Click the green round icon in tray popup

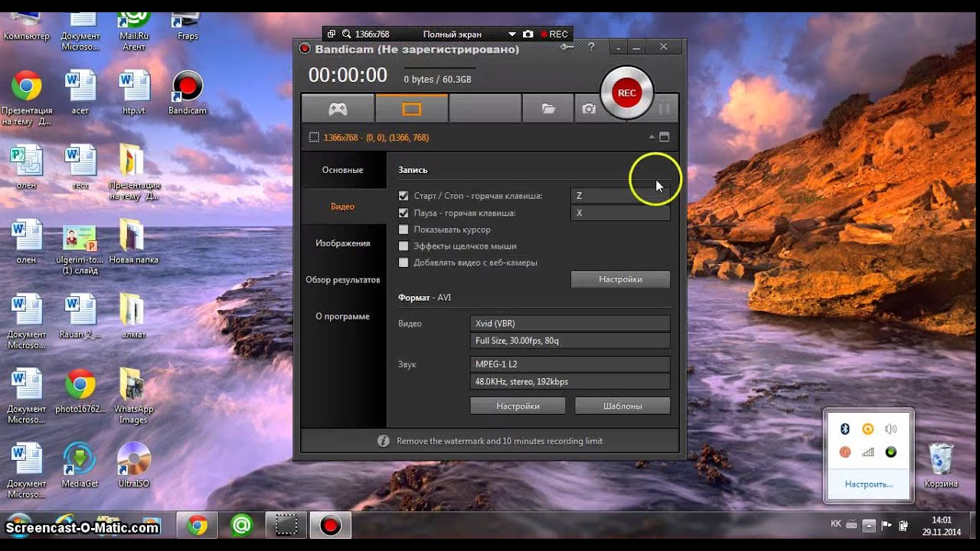coord(890,452)
